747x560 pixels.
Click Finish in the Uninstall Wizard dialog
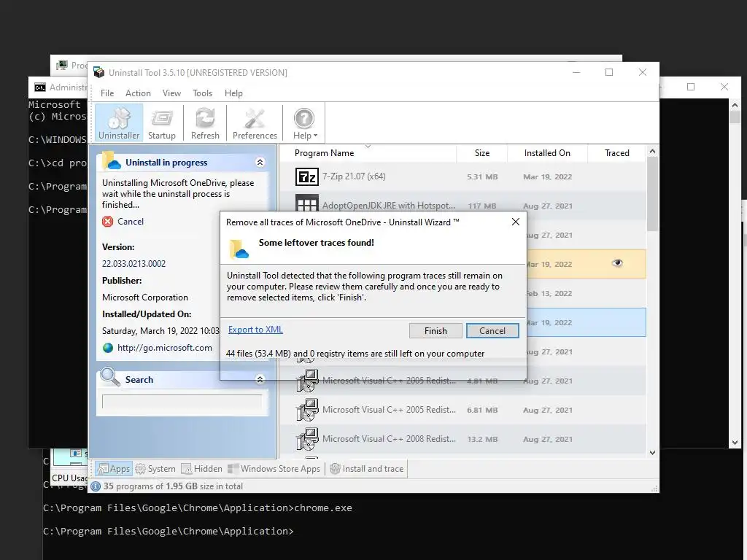pyautogui.click(x=436, y=330)
